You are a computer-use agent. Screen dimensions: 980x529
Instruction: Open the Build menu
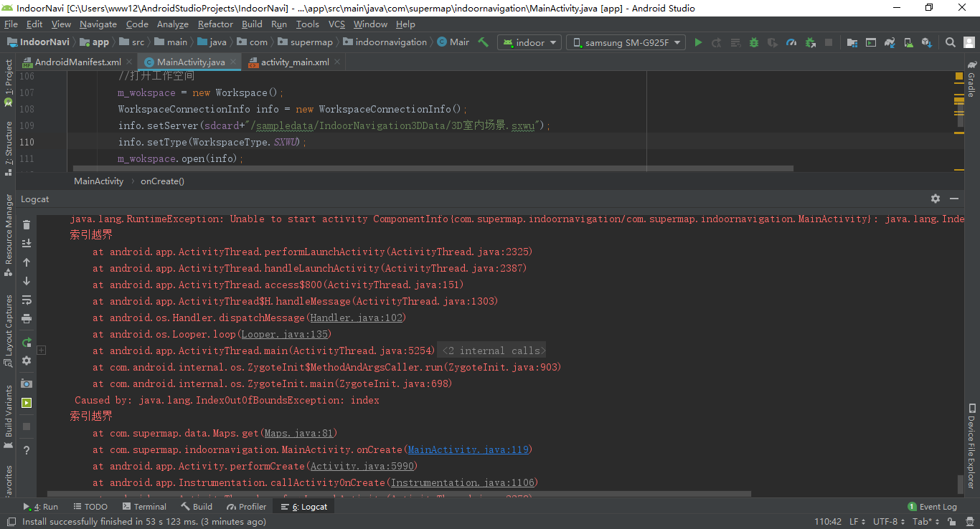[252, 24]
